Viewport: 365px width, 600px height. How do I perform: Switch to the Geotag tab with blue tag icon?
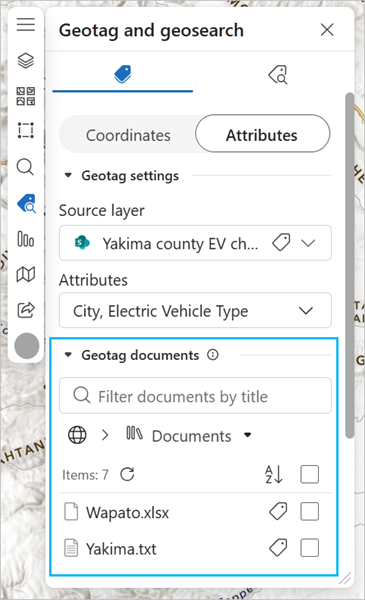tap(122, 74)
